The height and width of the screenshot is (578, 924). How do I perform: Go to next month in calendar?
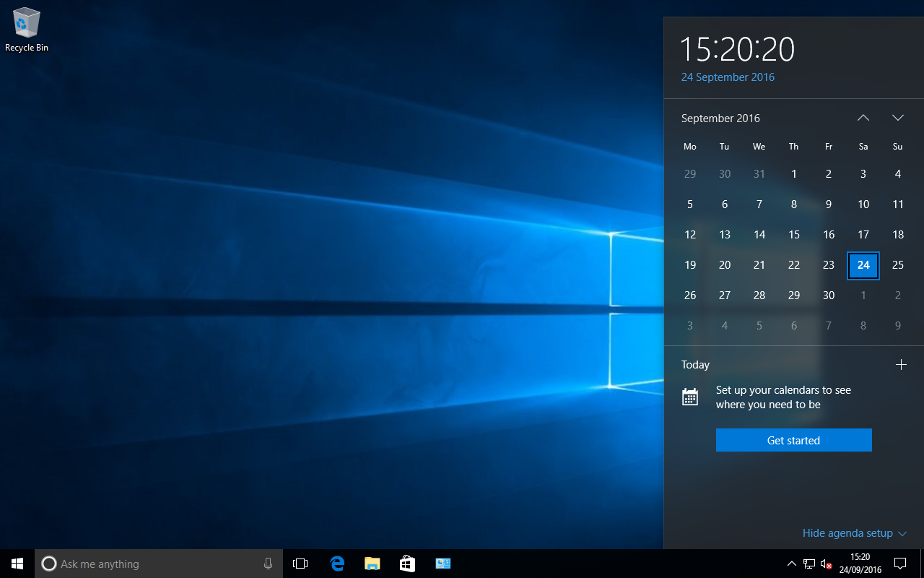tap(898, 118)
